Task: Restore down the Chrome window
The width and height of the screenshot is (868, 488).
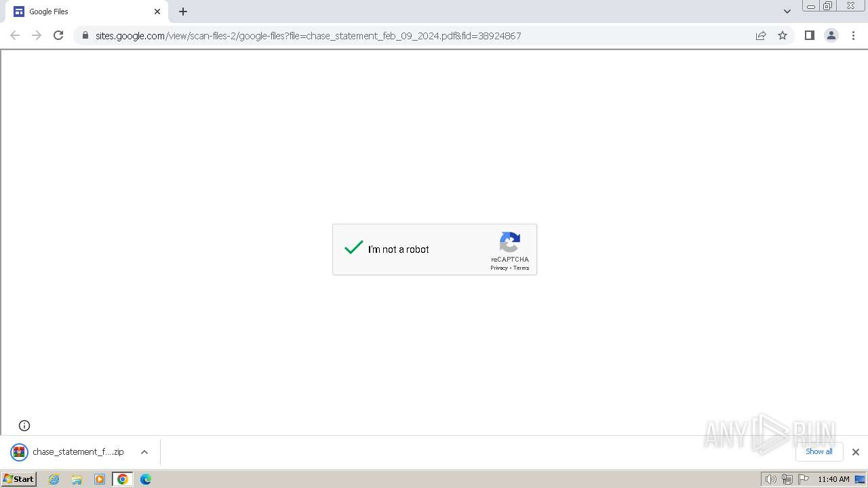Action: click(x=827, y=6)
